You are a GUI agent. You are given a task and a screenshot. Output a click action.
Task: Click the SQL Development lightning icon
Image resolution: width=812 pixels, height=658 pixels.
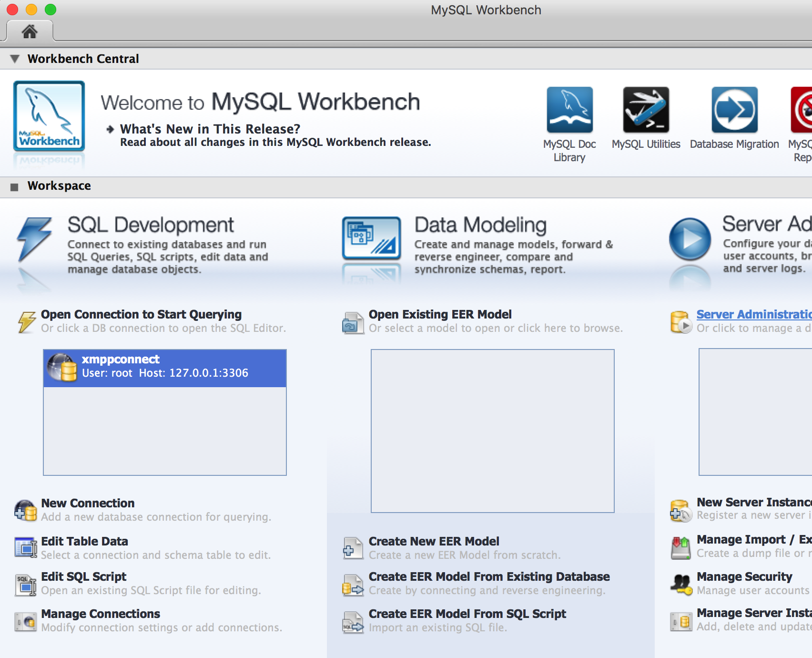[34, 240]
